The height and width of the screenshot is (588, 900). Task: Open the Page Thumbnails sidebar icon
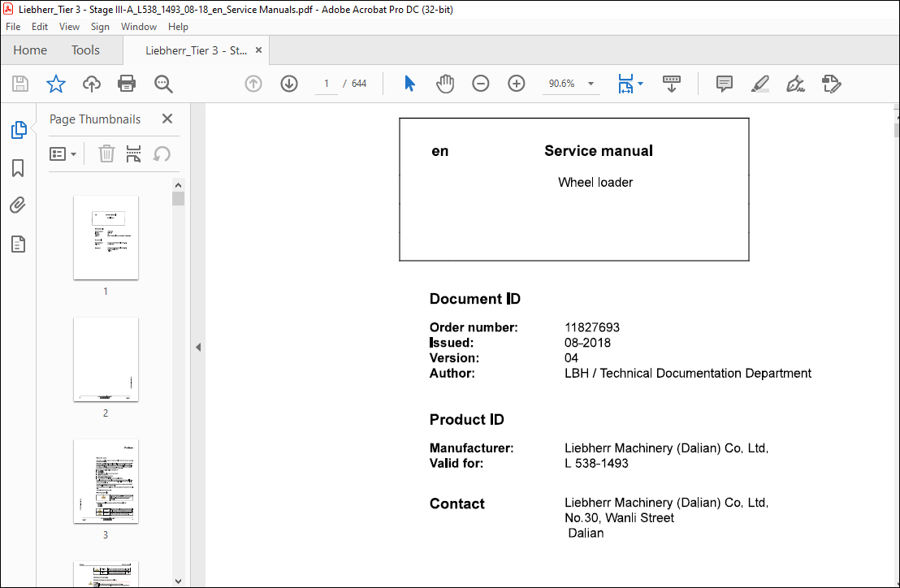point(19,130)
